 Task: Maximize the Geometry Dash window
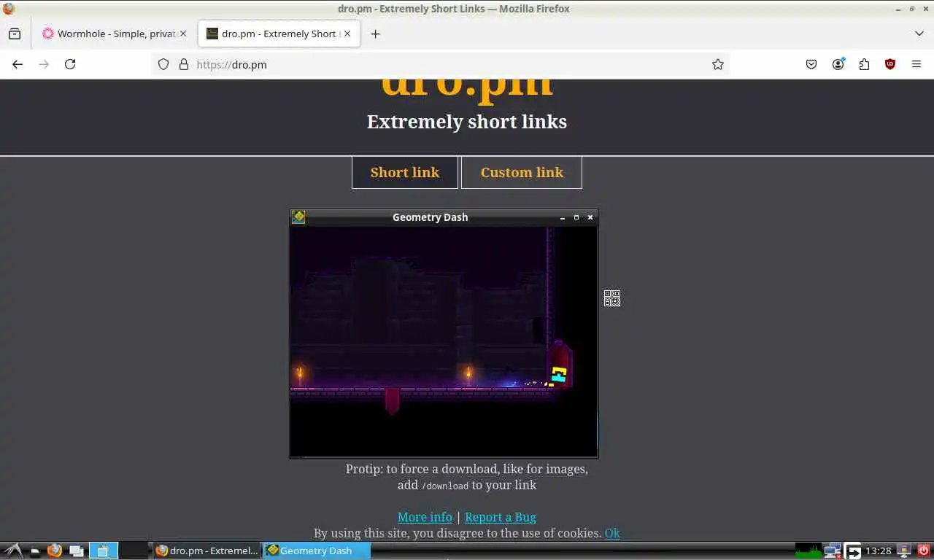coord(576,217)
